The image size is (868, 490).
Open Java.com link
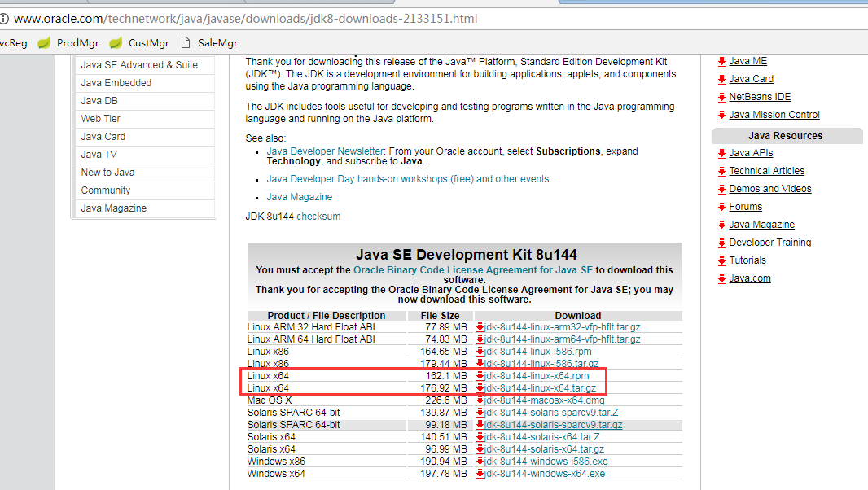pyautogui.click(x=750, y=278)
